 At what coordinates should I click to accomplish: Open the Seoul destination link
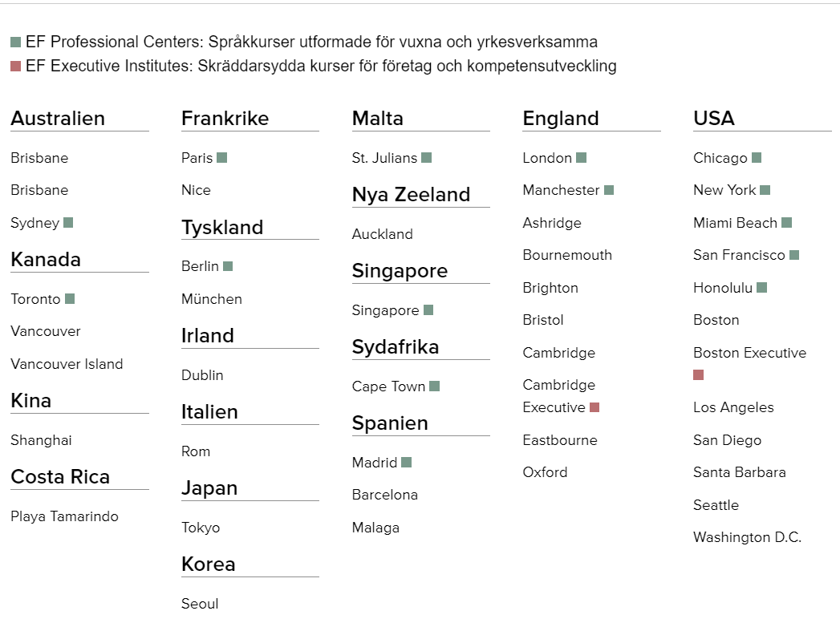point(200,604)
